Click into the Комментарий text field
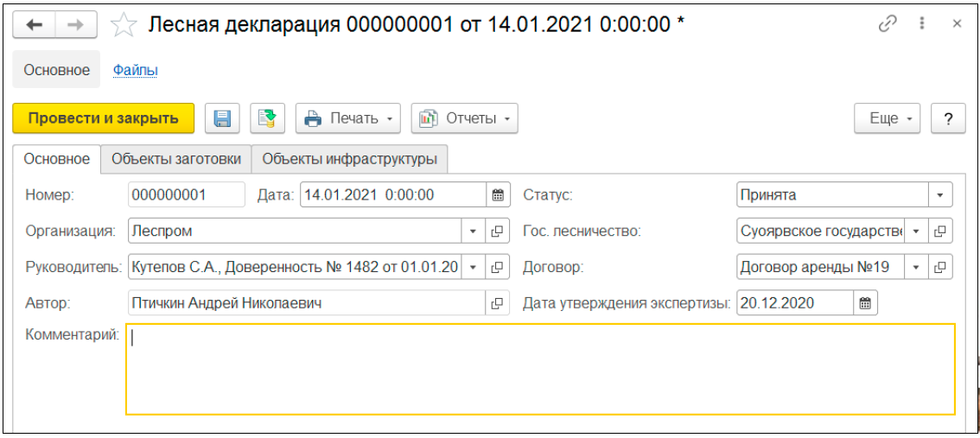 click(x=540, y=369)
